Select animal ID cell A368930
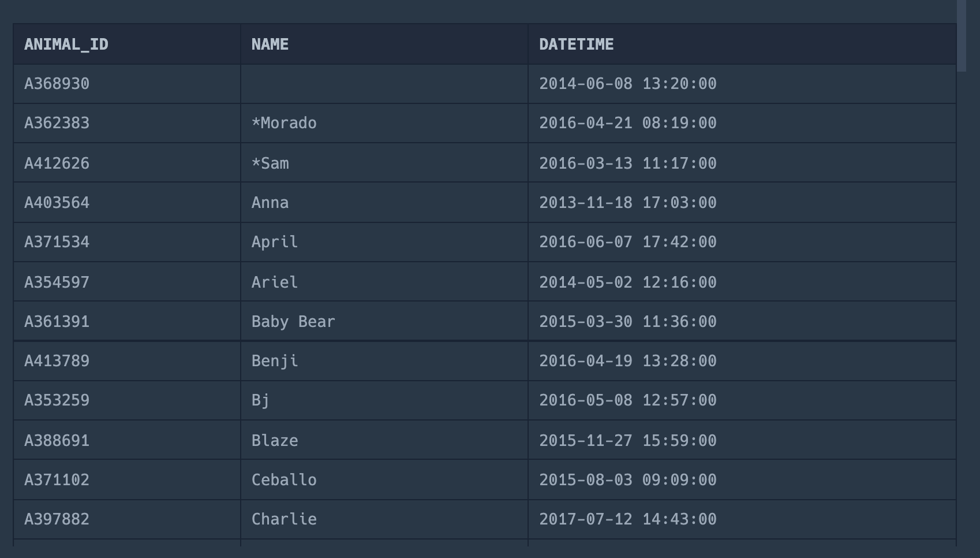Viewport: 980px width, 558px height. (x=57, y=84)
